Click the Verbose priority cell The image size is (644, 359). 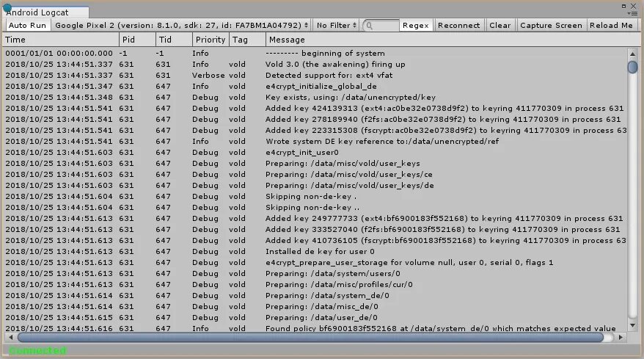tap(208, 76)
